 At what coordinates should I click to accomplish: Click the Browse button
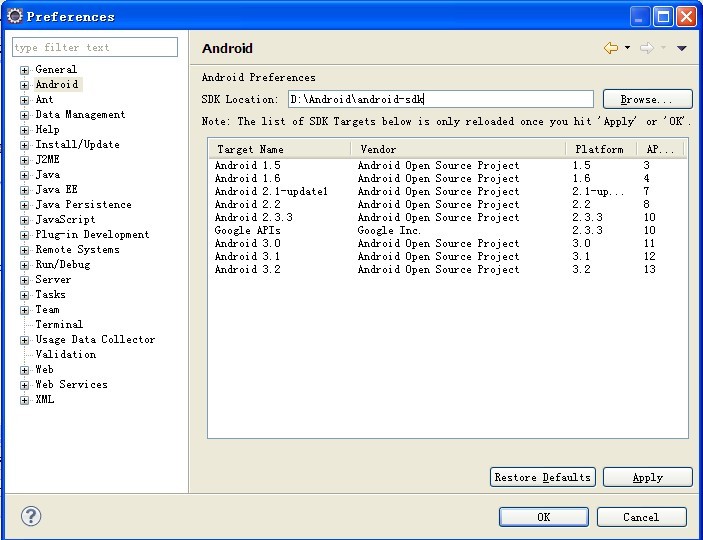click(x=647, y=99)
